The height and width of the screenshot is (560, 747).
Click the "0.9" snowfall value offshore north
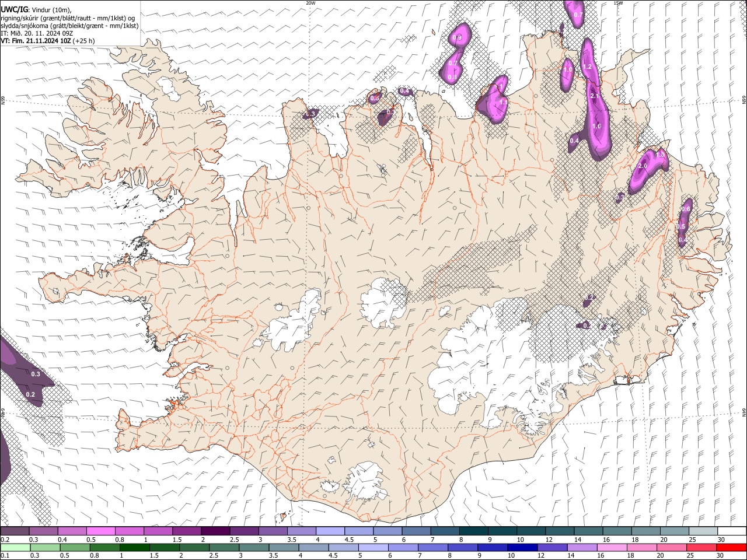pos(457,38)
